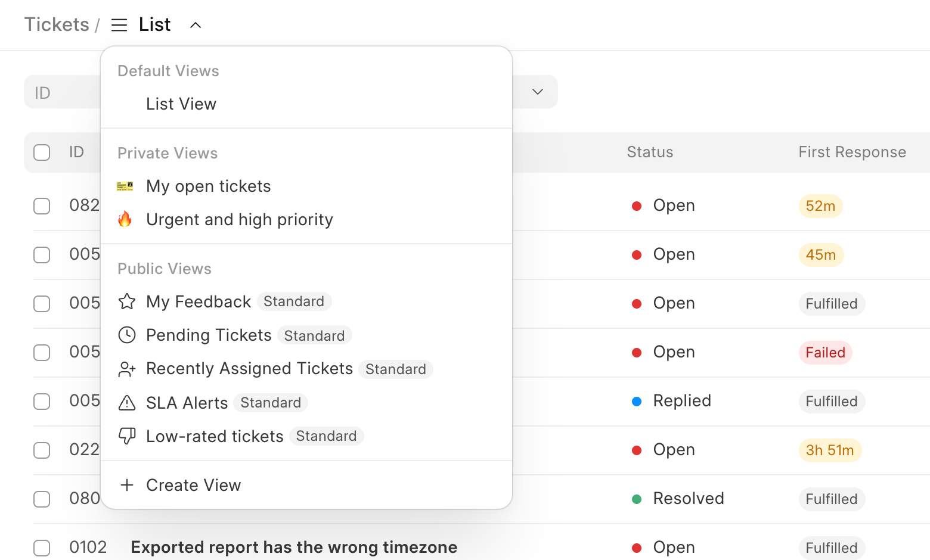Click the warning triangle icon for SLA Alerts
The height and width of the screenshot is (560, 930).
tap(127, 403)
